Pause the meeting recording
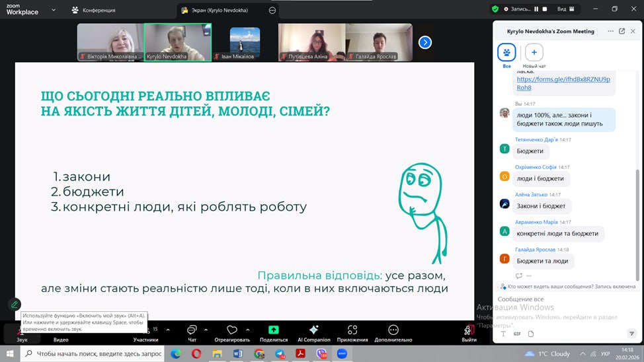 pyautogui.click(x=536, y=9)
